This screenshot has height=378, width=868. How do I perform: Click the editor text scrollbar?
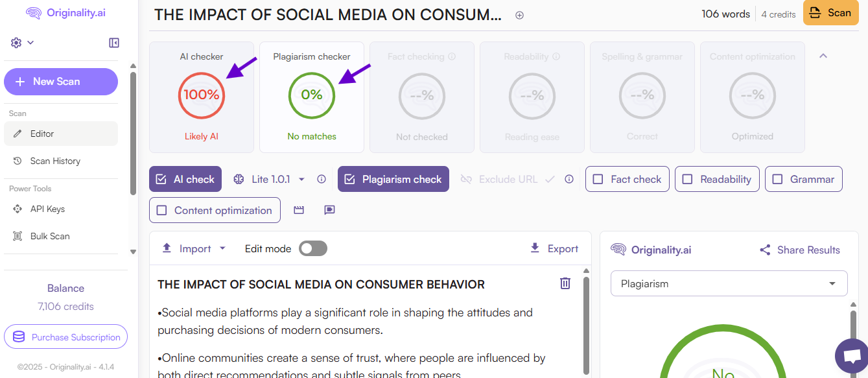[587, 326]
